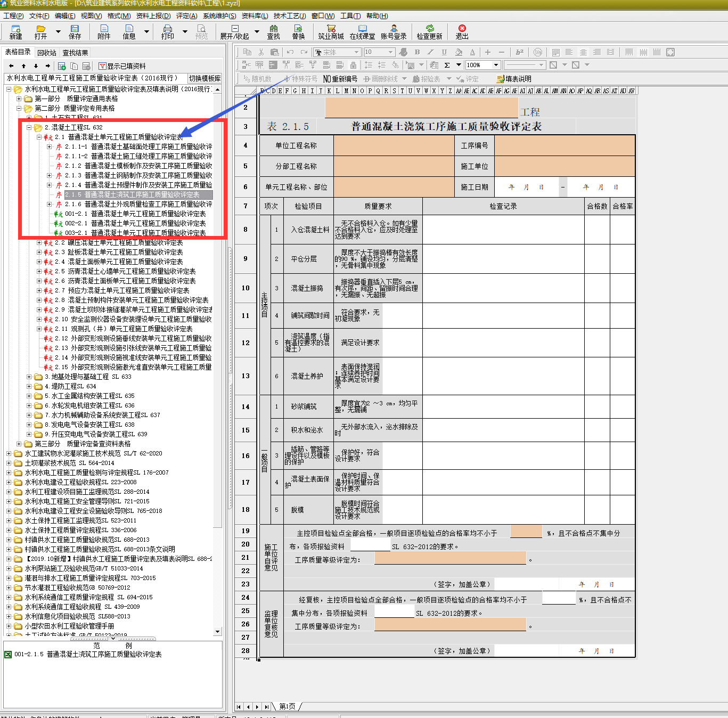The image size is (728, 718).
Task: Click the 切换模板库 button
Action: [x=205, y=78]
